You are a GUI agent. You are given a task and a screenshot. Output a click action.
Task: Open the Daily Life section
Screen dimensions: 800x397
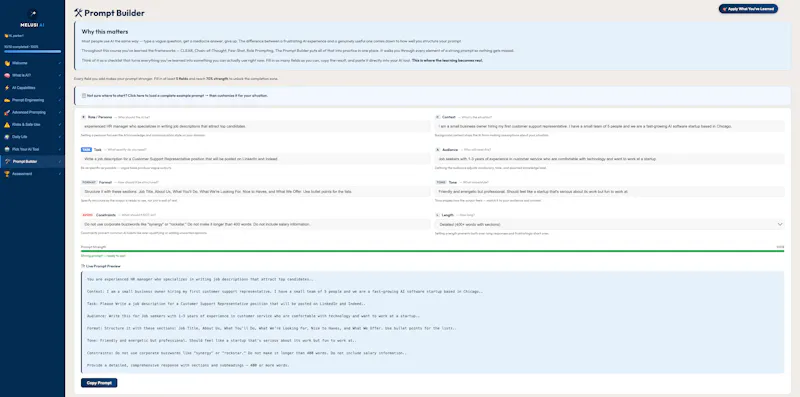tap(32, 137)
